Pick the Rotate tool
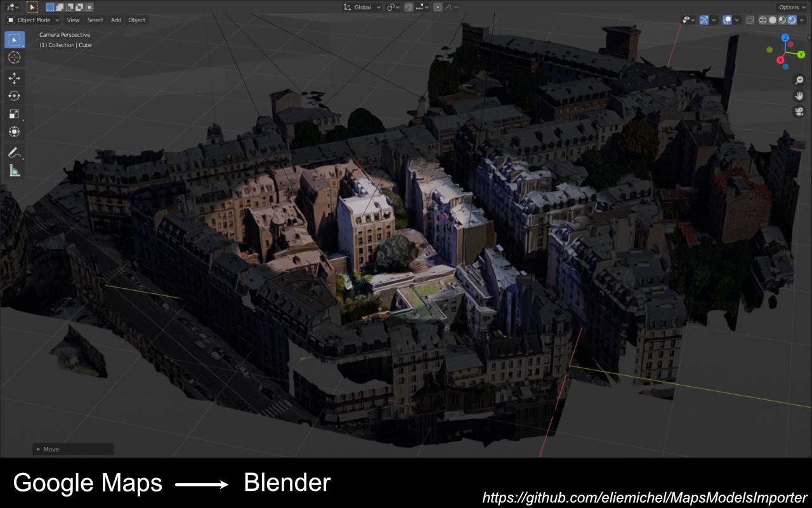This screenshot has height=508, width=812. pos(14,96)
